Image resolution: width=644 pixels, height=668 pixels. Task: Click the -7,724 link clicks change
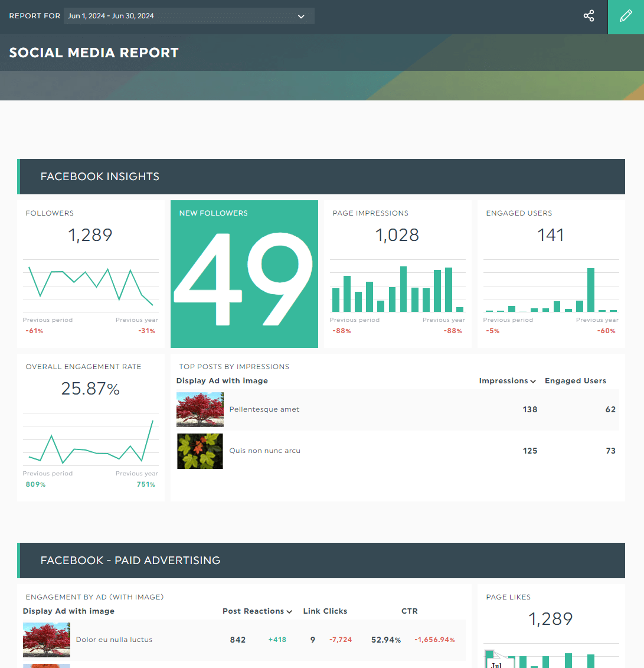[x=341, y=640]
